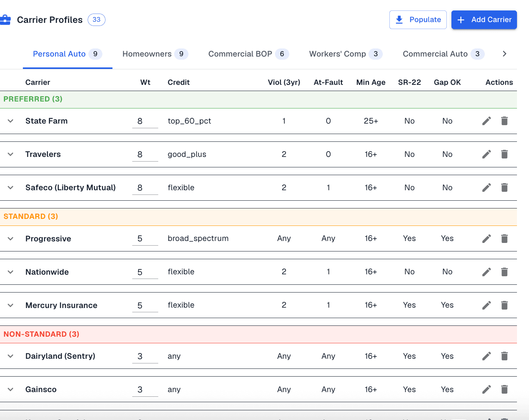This screenshot has height=420, width=529.
Task: Click the good_plus credit value
Action: [x=187, y=154]
